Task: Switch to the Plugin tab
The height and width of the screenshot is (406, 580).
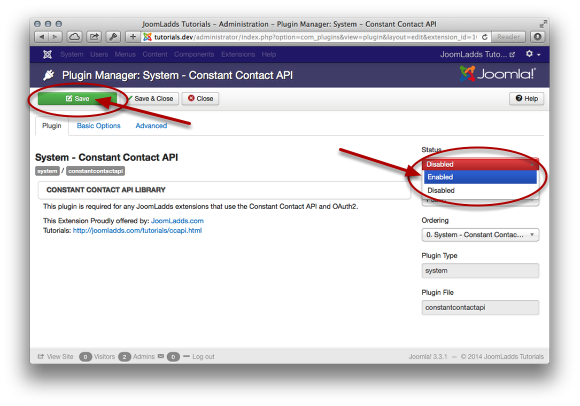Action: [52, 126]
